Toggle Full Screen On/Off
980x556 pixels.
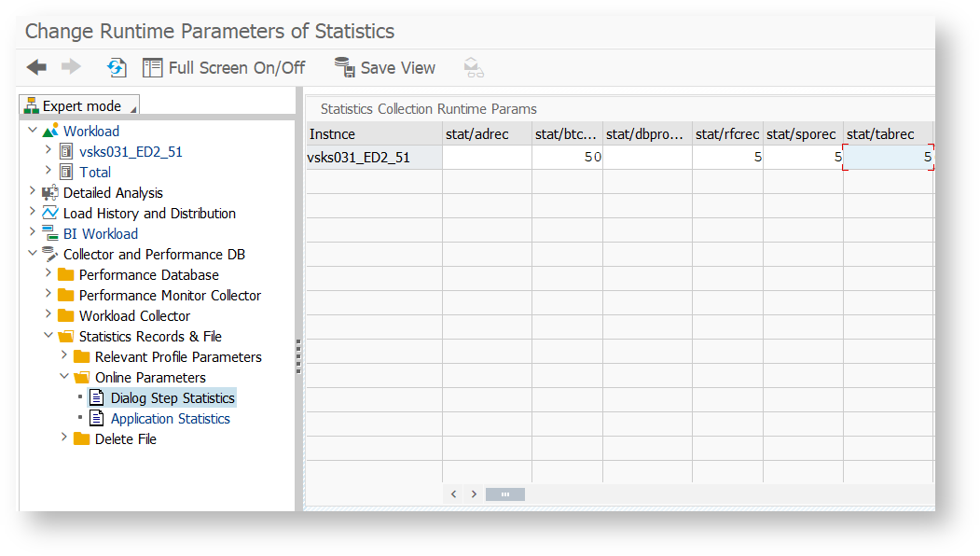click(224, 67)
